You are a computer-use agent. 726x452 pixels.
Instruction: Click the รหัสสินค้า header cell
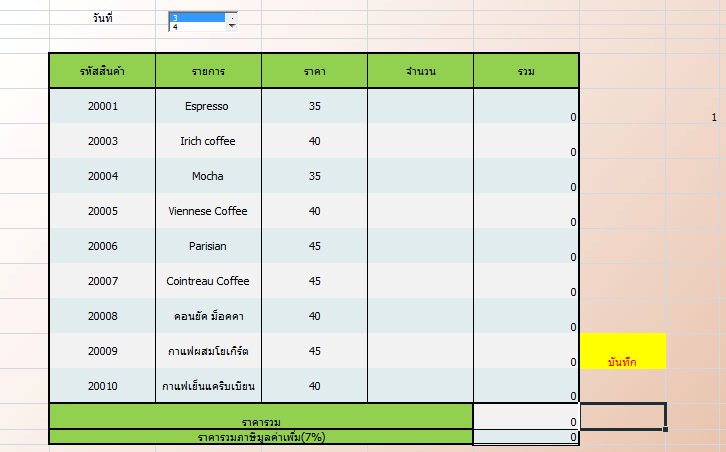tap(102, 71)
